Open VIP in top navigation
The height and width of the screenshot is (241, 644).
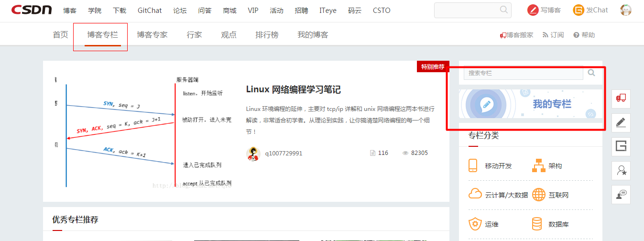click(x=253, y=10)
